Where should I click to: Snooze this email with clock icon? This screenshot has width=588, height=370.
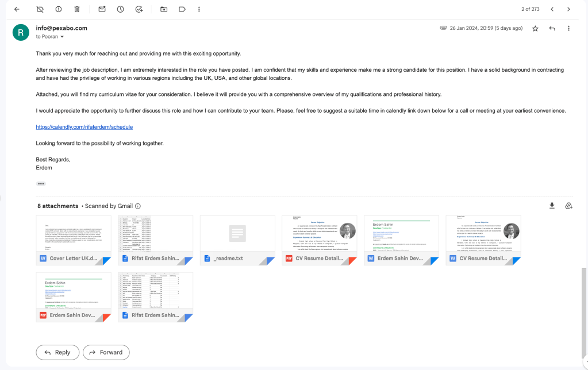[120, 9]
